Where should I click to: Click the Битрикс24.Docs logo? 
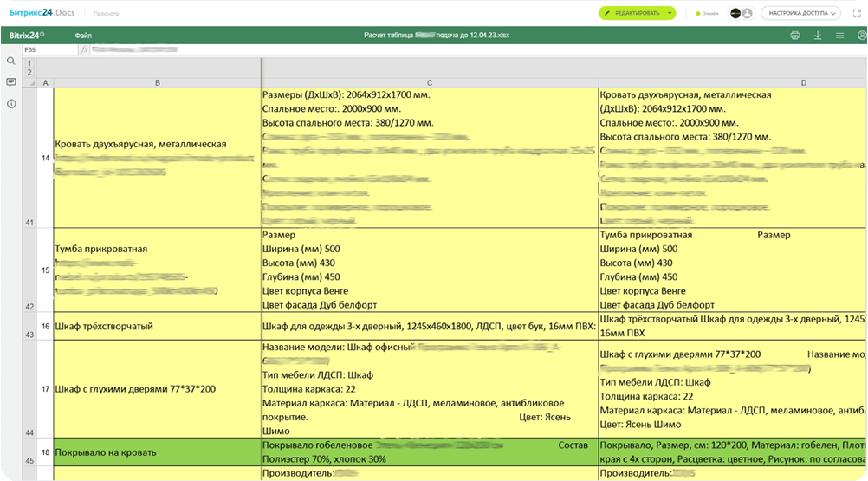click(42, 12)
